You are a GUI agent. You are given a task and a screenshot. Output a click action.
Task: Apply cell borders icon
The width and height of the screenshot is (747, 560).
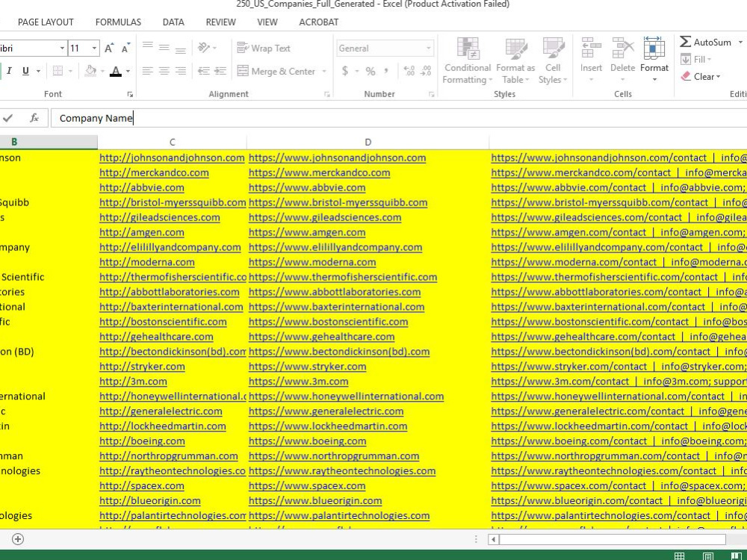tap(58, 71)
